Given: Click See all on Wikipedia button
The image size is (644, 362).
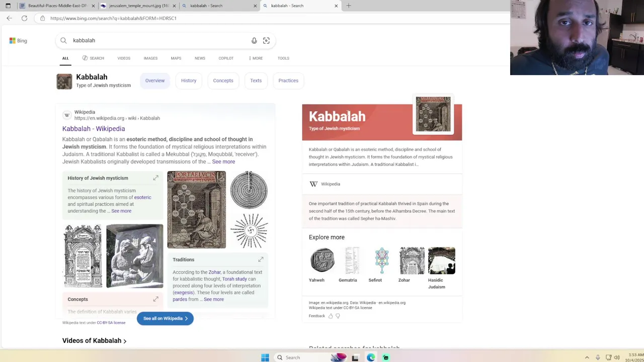Looking at the screenshot, I should point(165,318).
